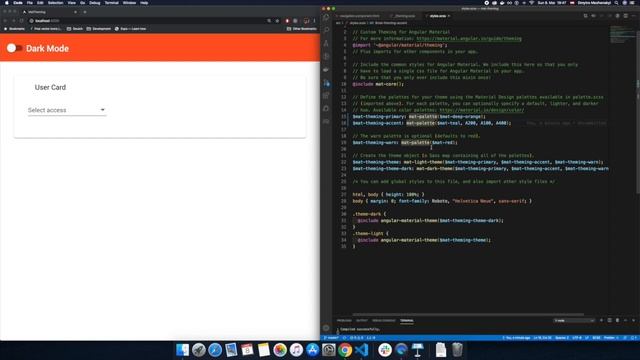Bookmark page with star icon in Chrome
Screen dimensions: 640x360
click(x=277, y=20)
